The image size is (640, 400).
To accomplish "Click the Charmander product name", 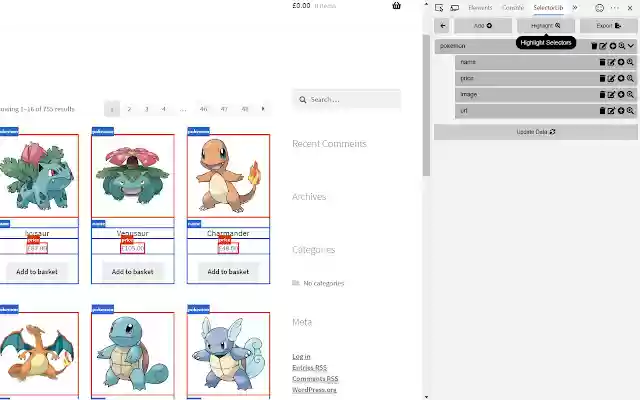I will (228, 233).
